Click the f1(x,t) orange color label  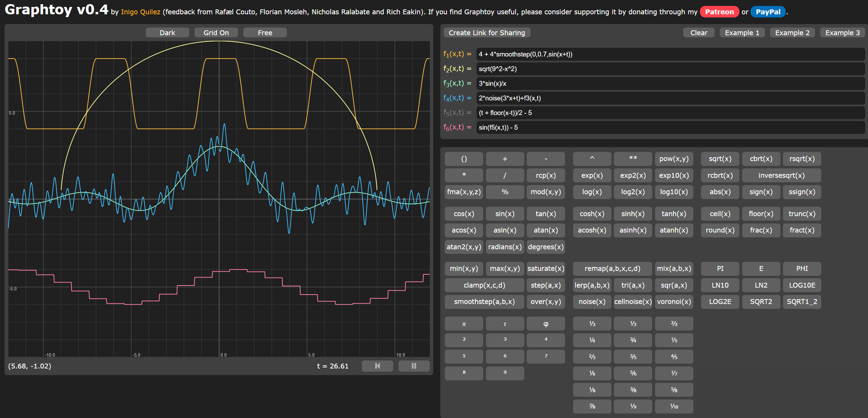pos(457,54)
